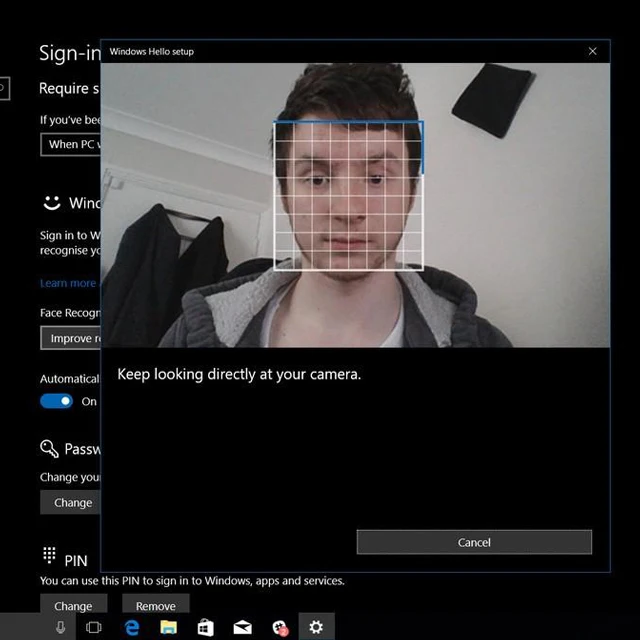Remove the PIN
640x640 pixels.
(156, 605)
